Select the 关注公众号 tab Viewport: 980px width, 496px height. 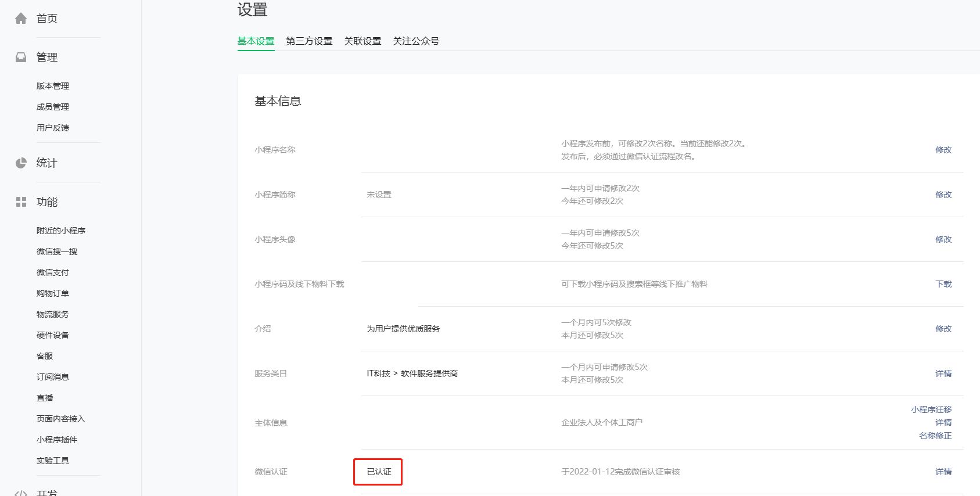pyautogui.click(x=416, y=41)
